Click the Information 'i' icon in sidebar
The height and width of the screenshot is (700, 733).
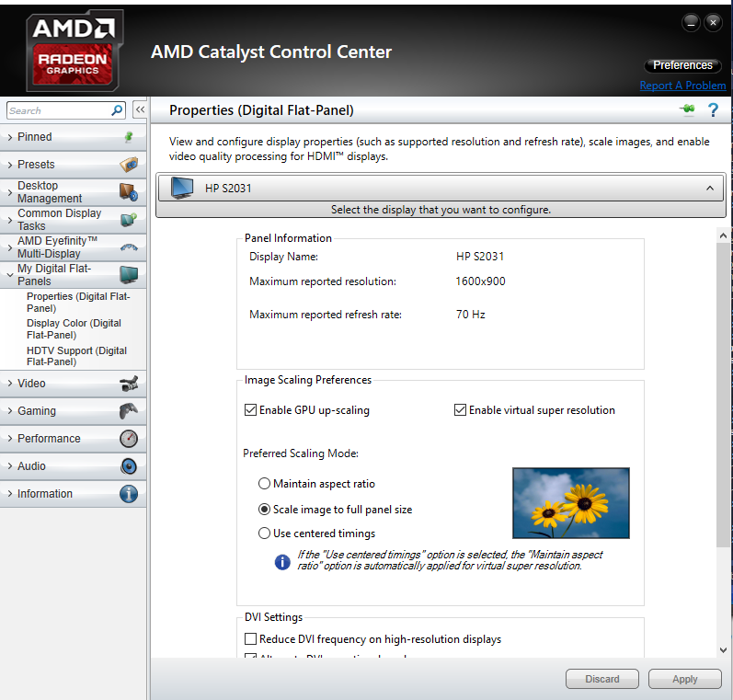coord(129,494)
